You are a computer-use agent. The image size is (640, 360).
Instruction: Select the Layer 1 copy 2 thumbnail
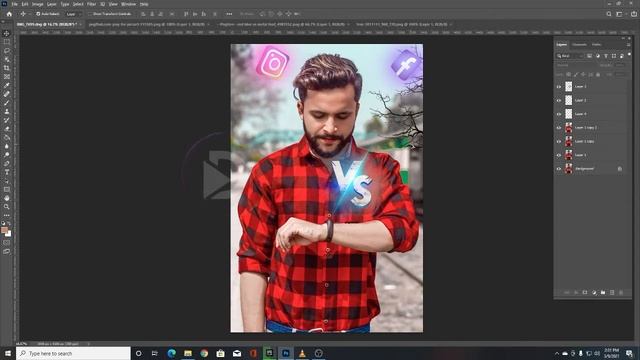coord(569,128)
